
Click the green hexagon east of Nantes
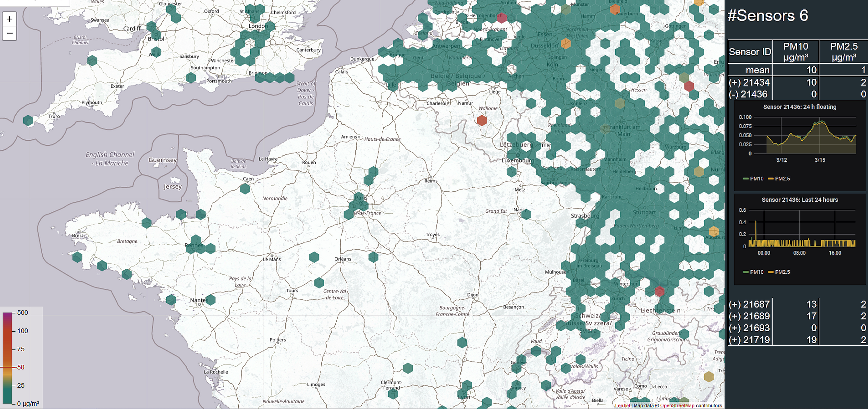(x=210, y=300)
